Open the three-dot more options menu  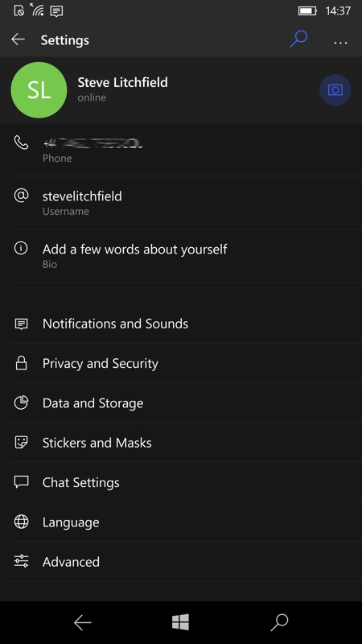[x=340, y=43]
